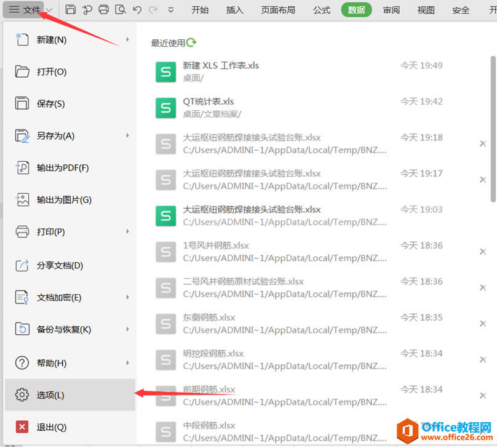The image size is (497, 448).
Task: Expand the 另存为(A) submenu arrow
Action: point(127,136)
